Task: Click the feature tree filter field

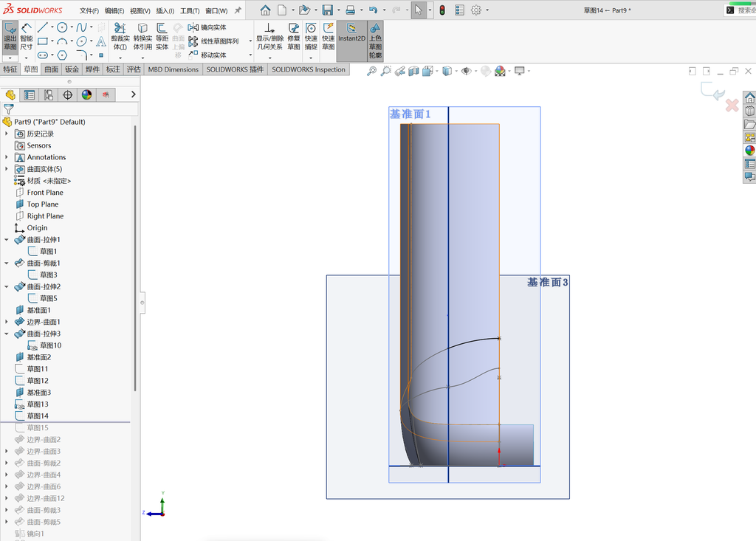Action: point(70,109)
